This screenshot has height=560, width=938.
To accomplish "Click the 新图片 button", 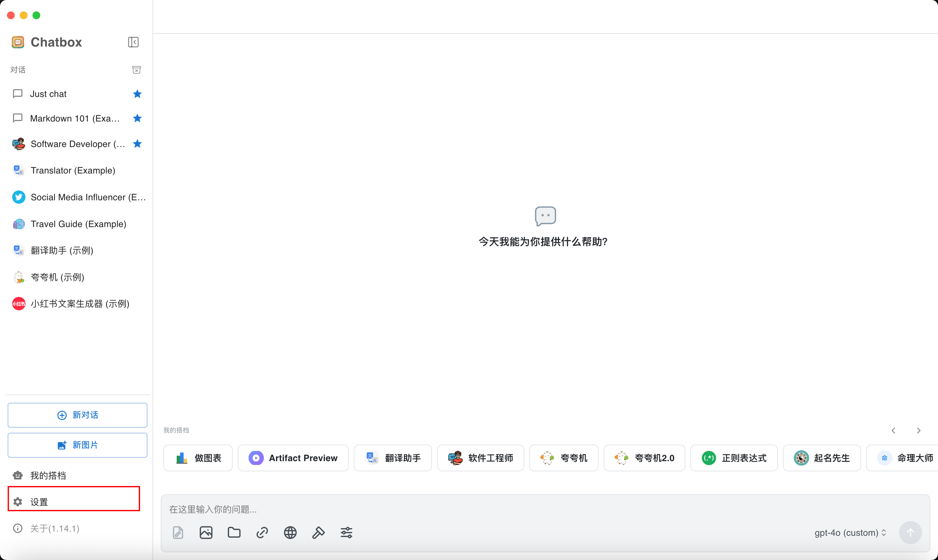I will coord(78,445).
